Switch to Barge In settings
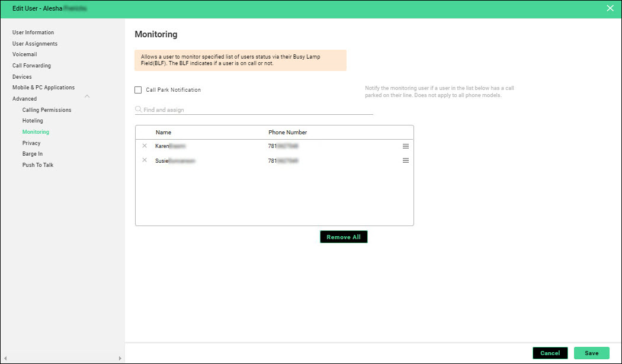This screenshot has height=364, width=622. coord(33,154)
